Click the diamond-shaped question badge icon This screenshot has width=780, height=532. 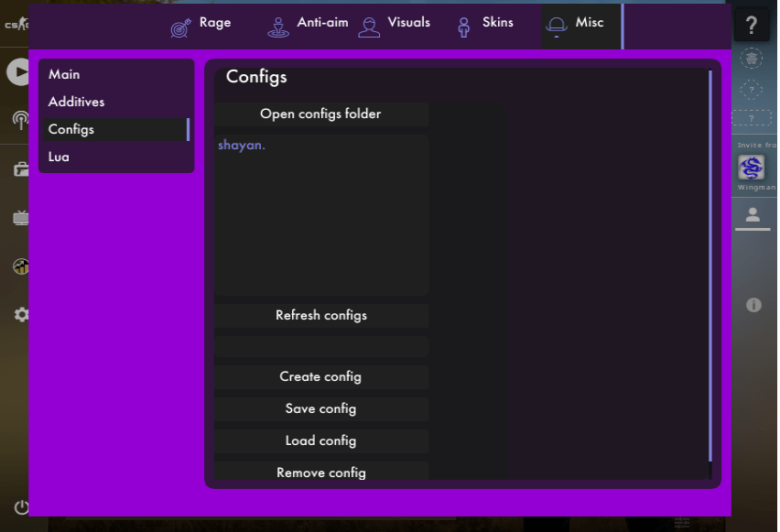pyautogui.click(x=751, y=90)
